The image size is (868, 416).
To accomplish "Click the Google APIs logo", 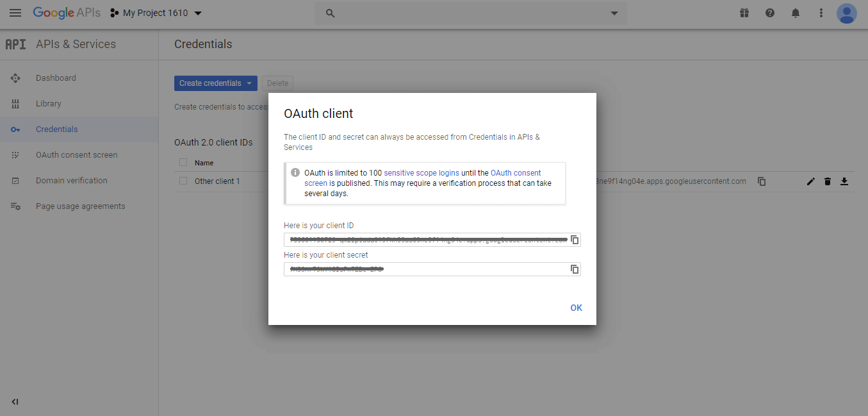I will tap(67, 13).
